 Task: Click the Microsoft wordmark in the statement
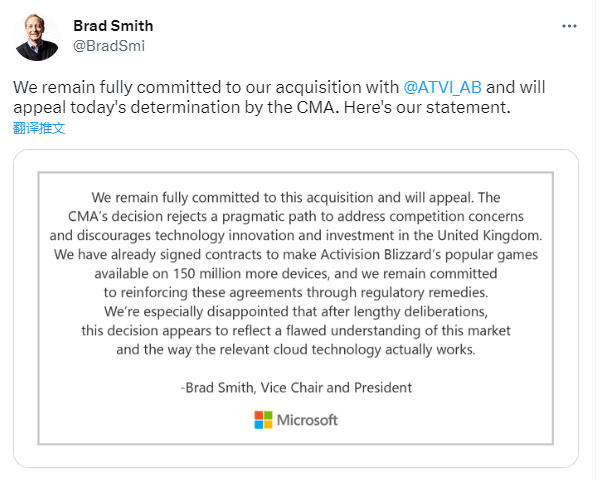tap(307, 420)
